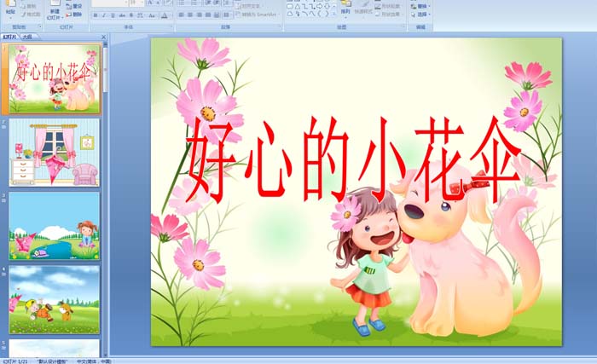Click the Replace button in editing group
The height and width of the screenshot is (364, 597).
[420, 6]
